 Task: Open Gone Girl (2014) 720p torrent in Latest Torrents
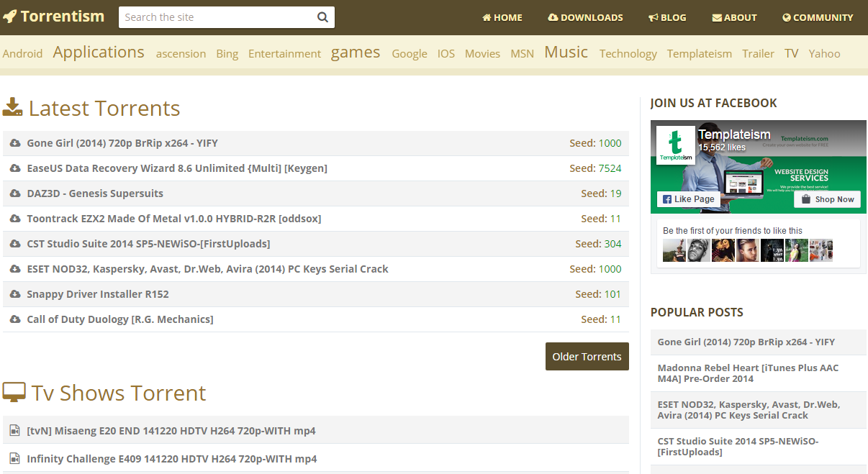pyautogui.click(x=122, y=143)
